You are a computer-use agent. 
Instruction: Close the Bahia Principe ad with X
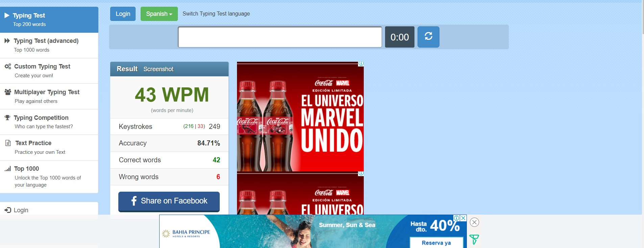pyautogui.click(x=463, y=218)
